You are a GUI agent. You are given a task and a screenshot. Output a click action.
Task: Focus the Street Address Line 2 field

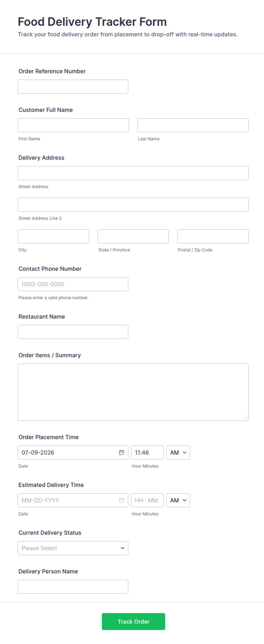coord(133,205)
